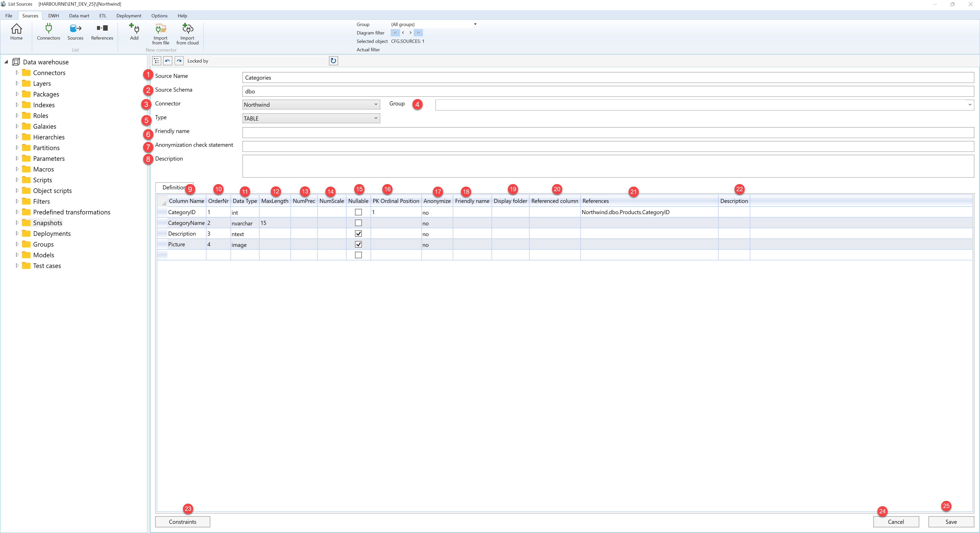Expand the Hierarchies tree node
The height and width of the screenshot is (533, 980).
(17, 137)
